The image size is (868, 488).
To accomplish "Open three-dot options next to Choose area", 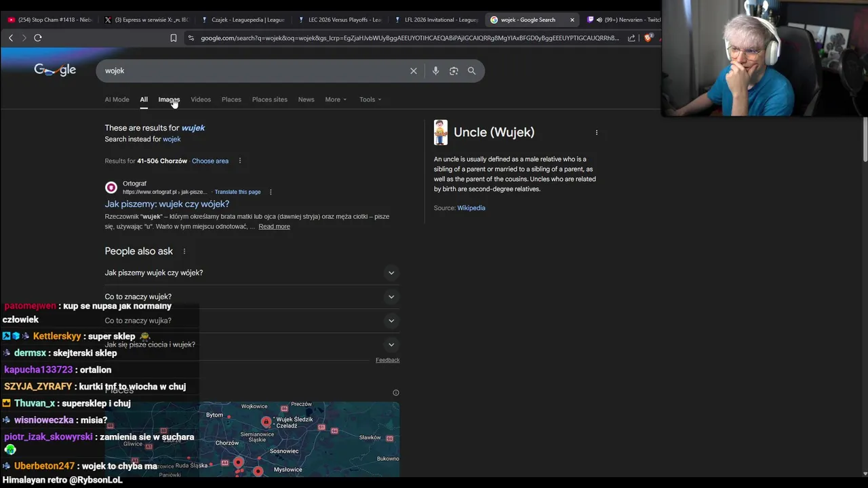I will click(239, 161).
